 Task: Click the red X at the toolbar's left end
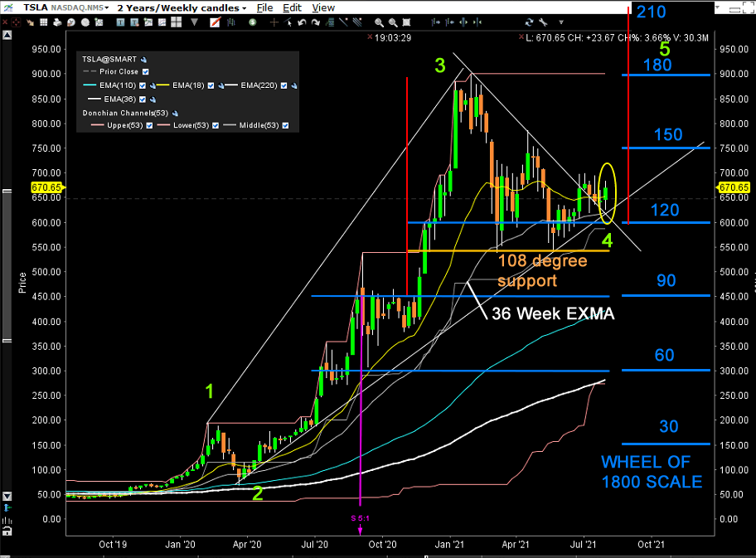click(x=4, y=22)
